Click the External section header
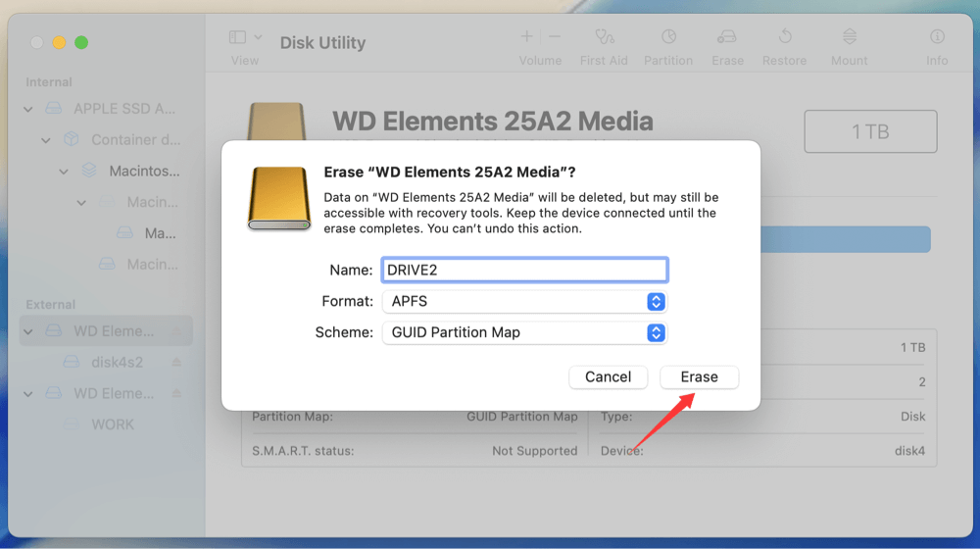Image resolution: width=980 pixels, height=549 pixels. click(51, 305)
